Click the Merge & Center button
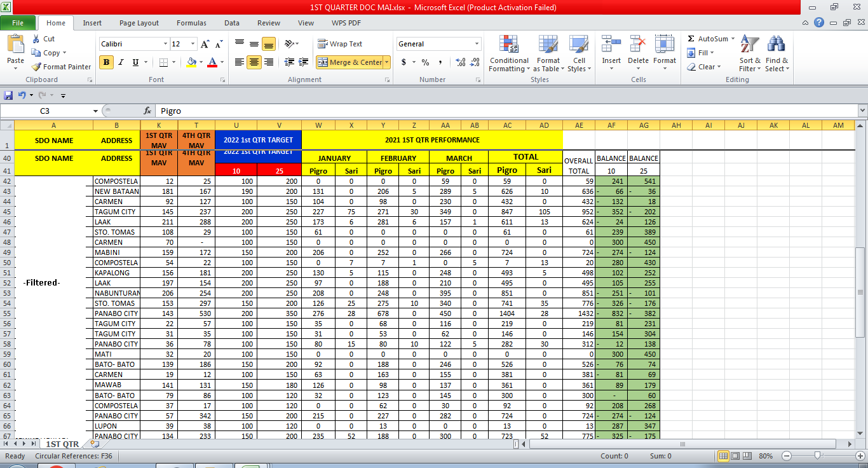This screenshot has width=868, height=468. point(349,62)
